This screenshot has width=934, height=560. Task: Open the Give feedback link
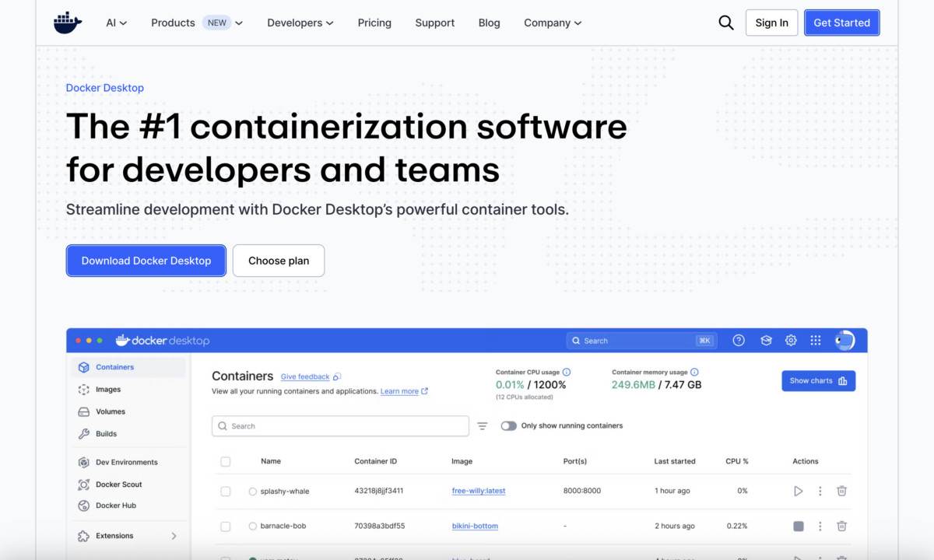(305, 376)
